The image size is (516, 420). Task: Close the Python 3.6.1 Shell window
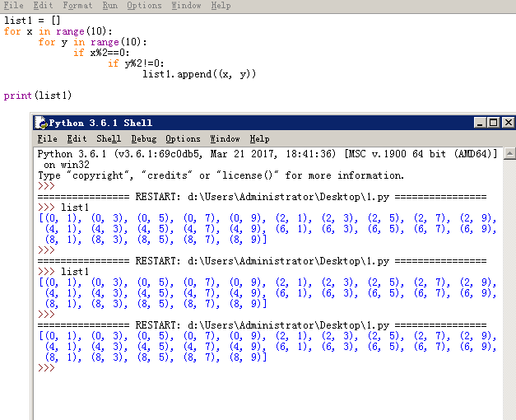point(507,123)
